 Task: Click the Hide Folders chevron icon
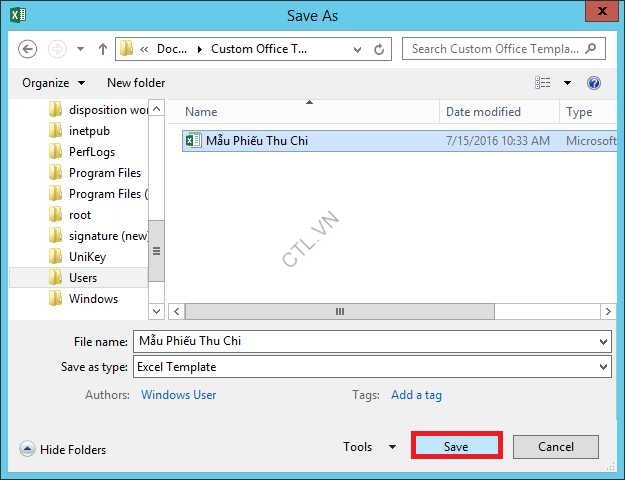pyautogui.click(x=27, y=449)
